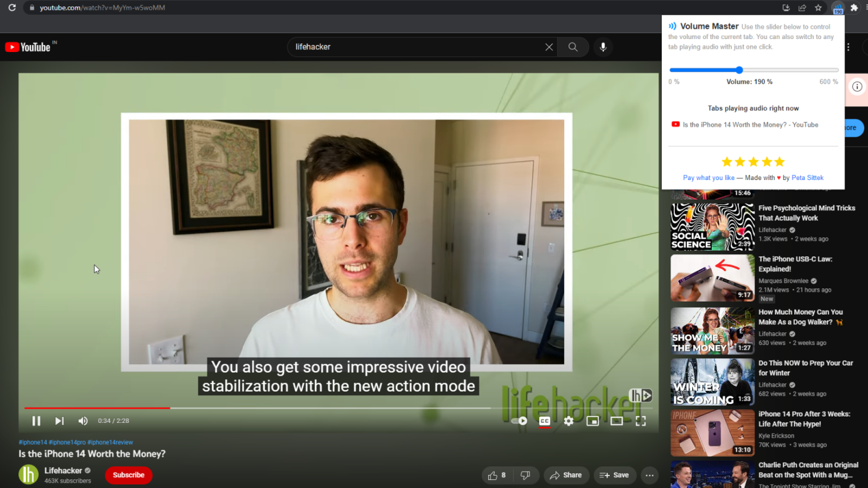Switch to miniplayer mode
The width and height of the screenshot is (868, 488).
[x=592, y=421]
